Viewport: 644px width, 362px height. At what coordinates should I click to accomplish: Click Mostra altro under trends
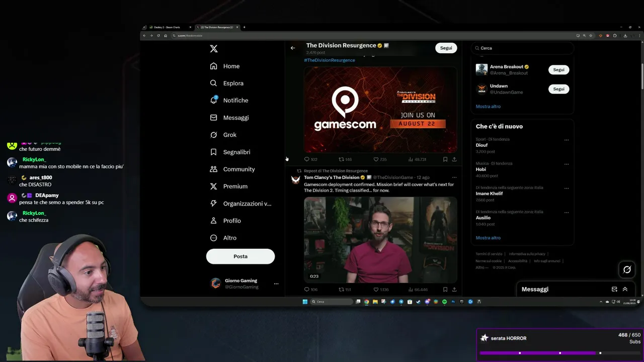(x=488, y=238)
